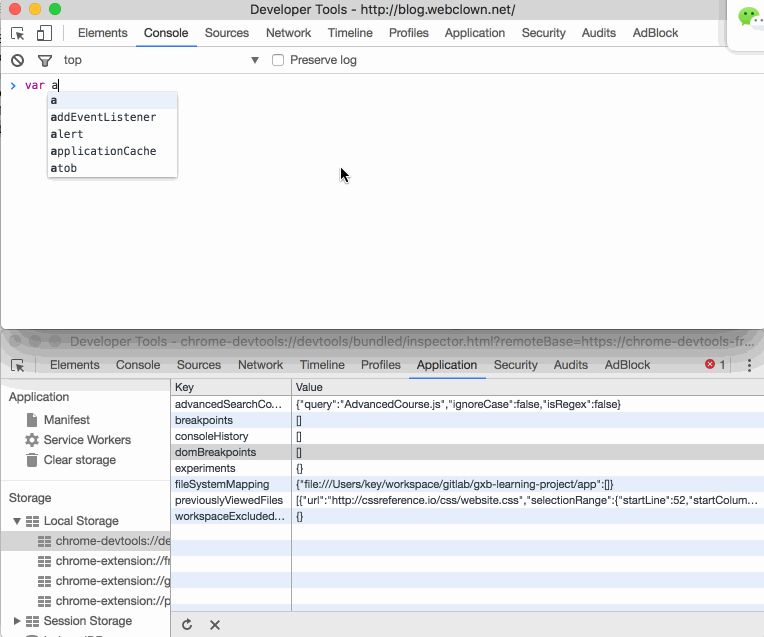Open the console filter funnel icon

[45, 60]
